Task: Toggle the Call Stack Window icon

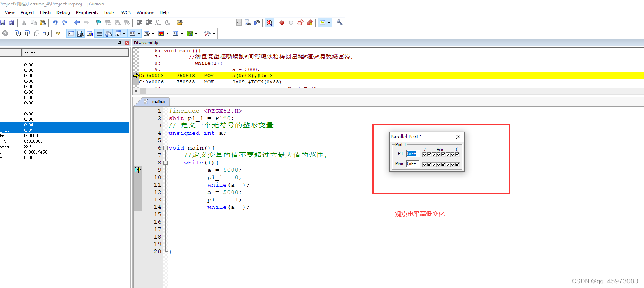Action: 109,34
